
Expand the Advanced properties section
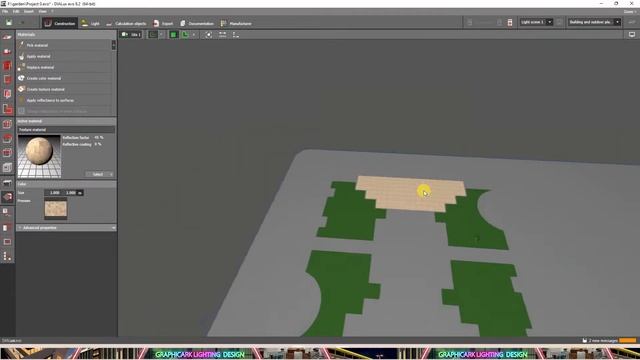(x=66, y=228)
